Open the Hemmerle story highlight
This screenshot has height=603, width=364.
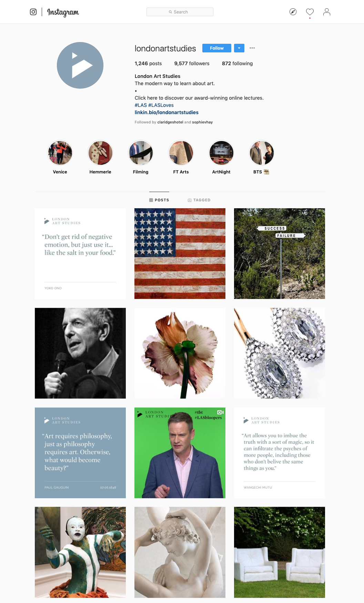click(100, 153)
